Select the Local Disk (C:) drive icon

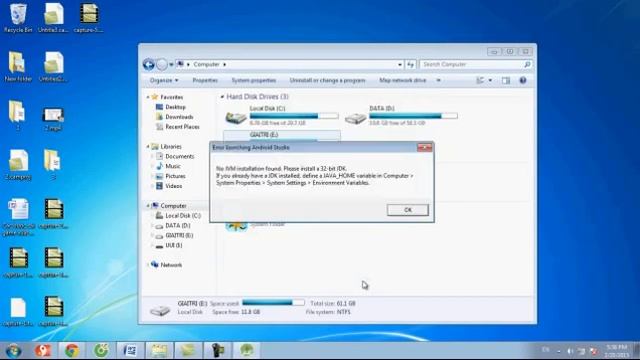point(236,118)
